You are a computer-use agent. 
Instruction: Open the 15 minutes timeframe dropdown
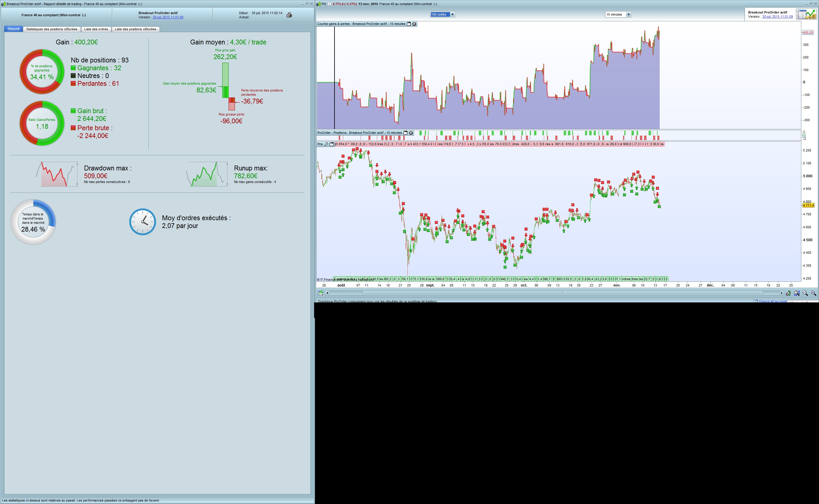coord(628,14)
